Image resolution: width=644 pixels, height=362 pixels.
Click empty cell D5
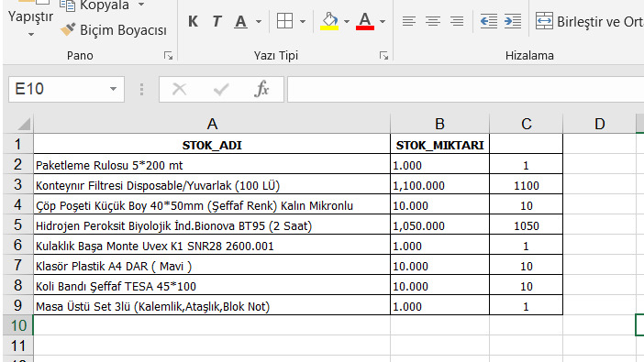click(x=599, y=225)
